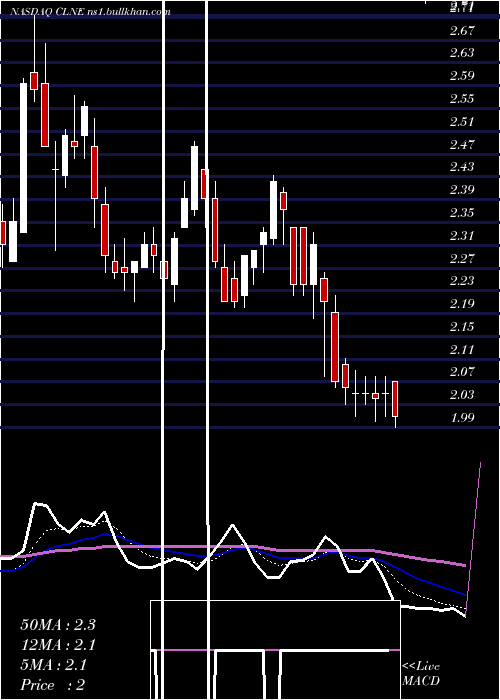Click the 5MA : 2.1 readout

point(54,665)
